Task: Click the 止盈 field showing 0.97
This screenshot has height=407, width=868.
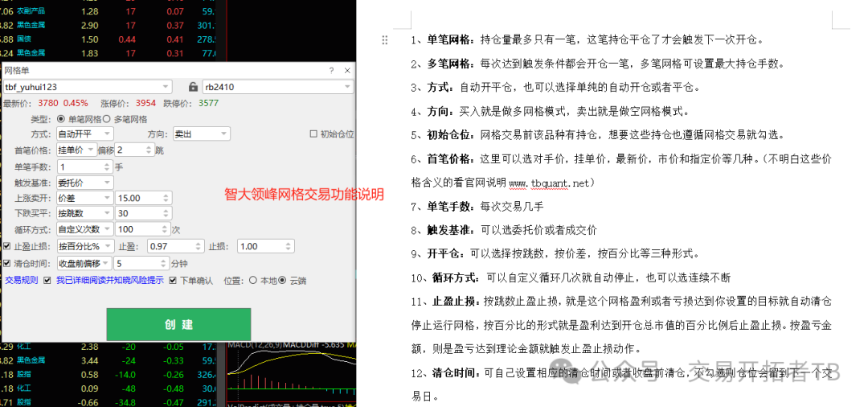Action: (x=177, y=246)
